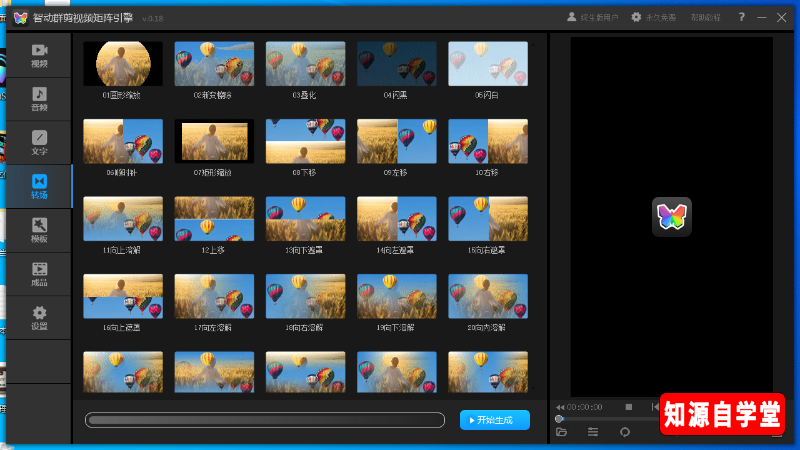The image size is (800, 450).
Task: Open the 视频 (Video) sidebar tab
Action: coord(39,55)
